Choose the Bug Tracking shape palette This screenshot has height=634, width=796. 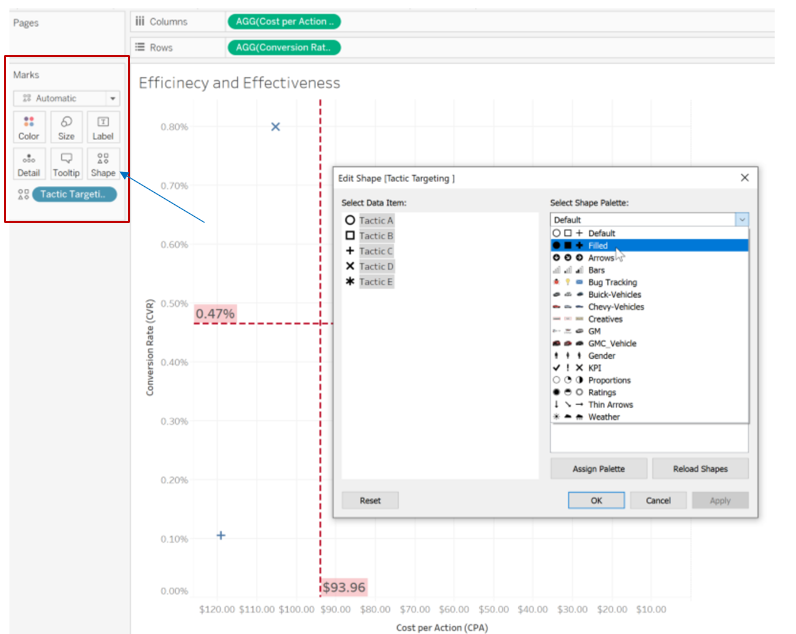(649, 282)
